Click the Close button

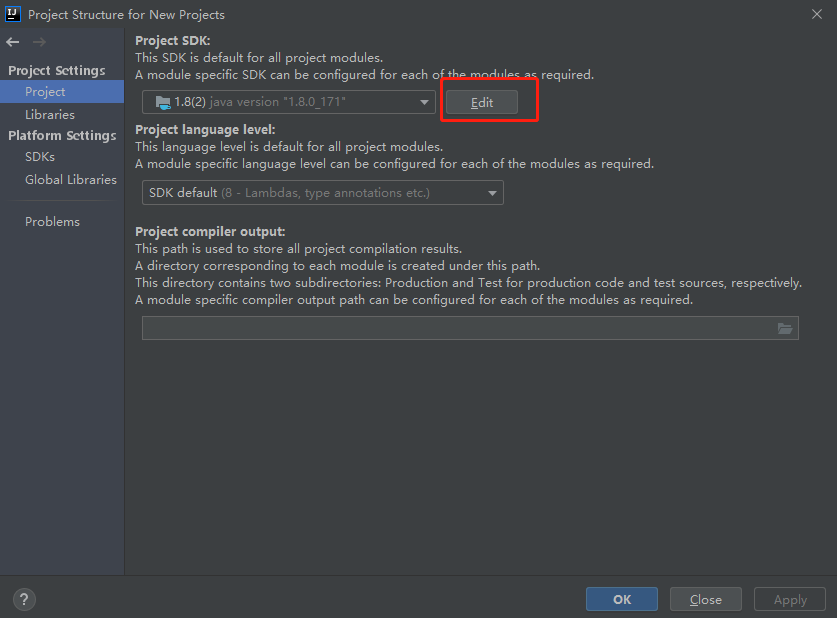click(706, 599)
